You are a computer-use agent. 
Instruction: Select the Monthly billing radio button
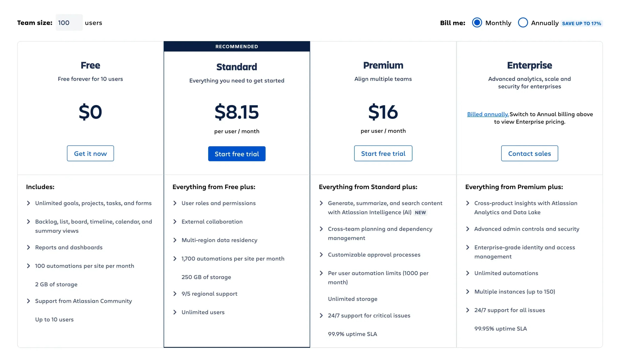(x=477, y=23)
